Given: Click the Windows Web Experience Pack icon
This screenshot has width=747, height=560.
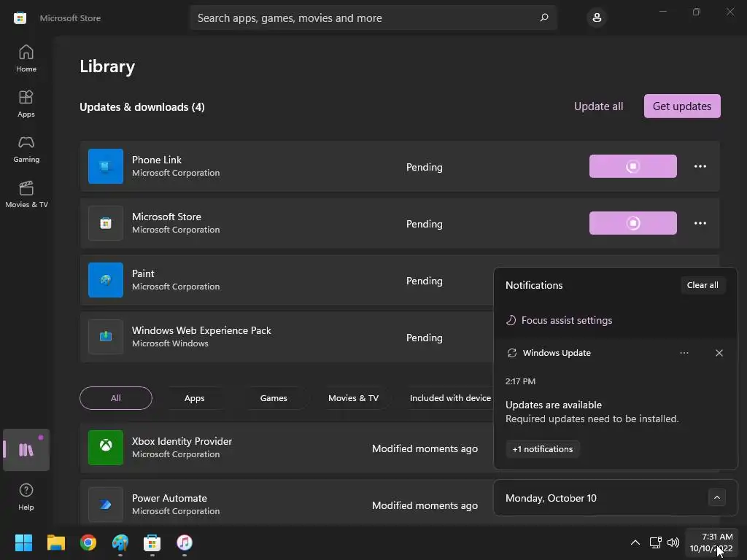Looking at the screenshot, I should [106, 337].
